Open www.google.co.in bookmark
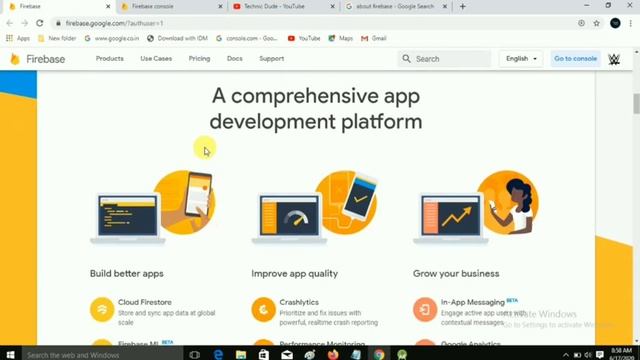Screen dimensions: 640x360 (112, 38)
